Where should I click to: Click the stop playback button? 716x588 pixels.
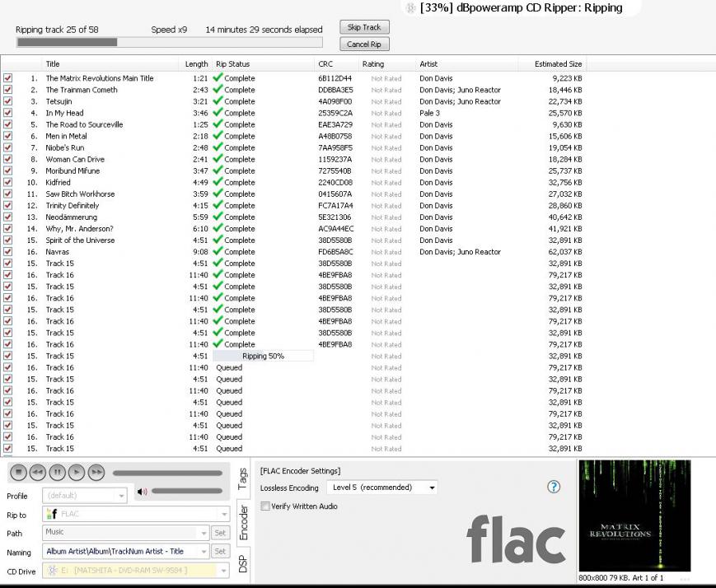tap(18, 472)
